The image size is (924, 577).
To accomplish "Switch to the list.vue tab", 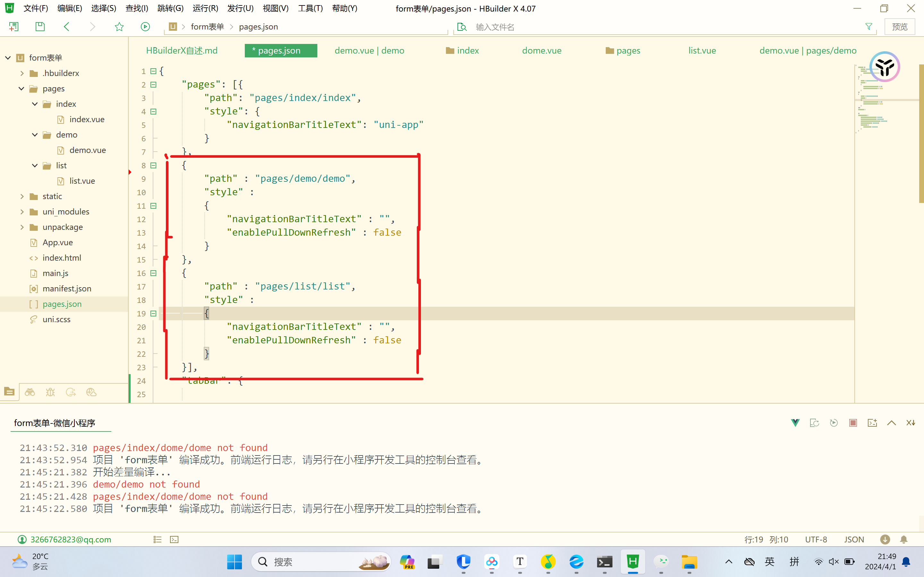I will 702,50.
